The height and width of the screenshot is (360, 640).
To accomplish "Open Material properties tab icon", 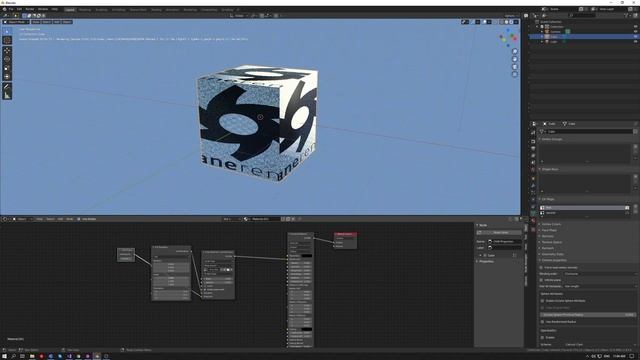I will tap(533, 221).
